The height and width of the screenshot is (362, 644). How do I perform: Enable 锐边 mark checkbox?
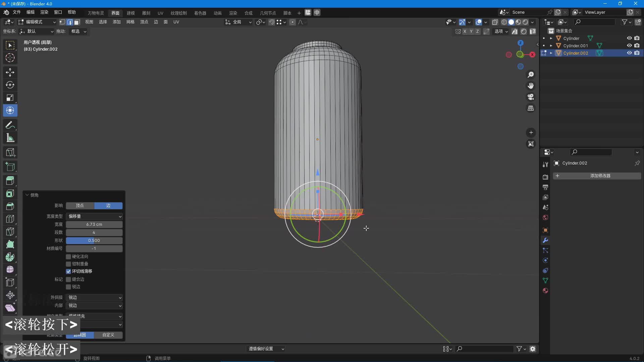68,287
